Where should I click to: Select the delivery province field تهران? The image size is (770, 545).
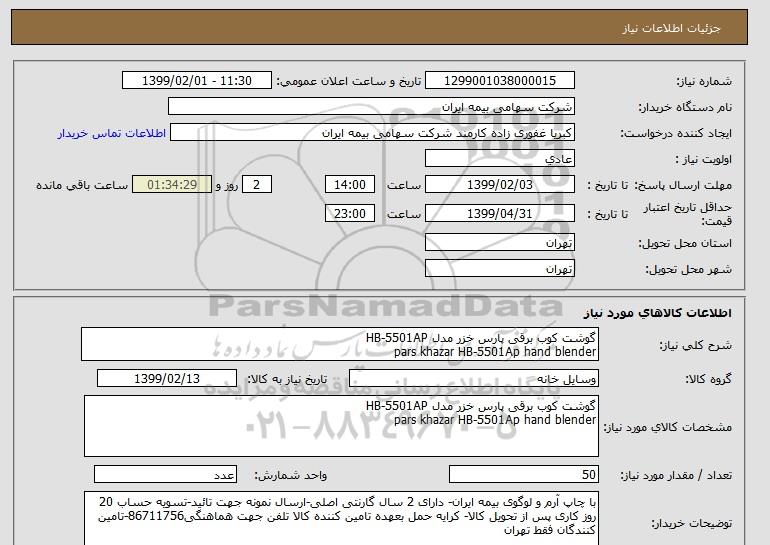[499, 243]
